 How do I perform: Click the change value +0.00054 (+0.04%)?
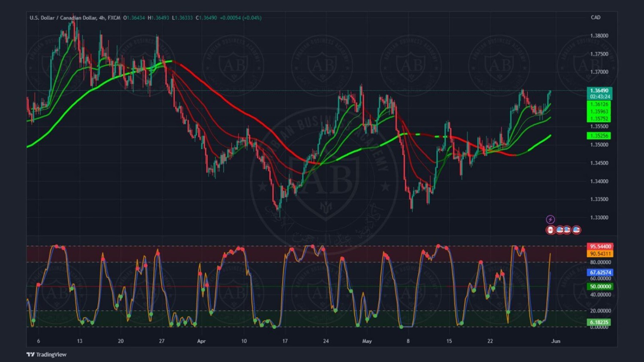click(x=240, y=18)
